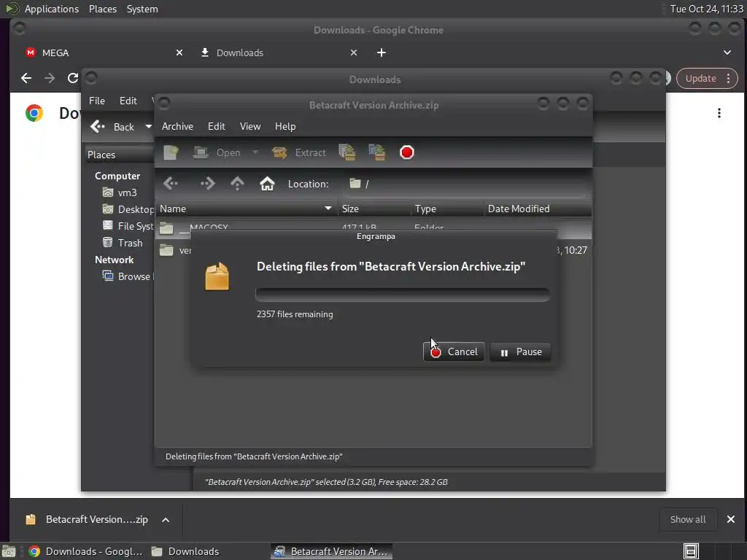Open the File menu in Downloads window
The width and height of the screenshot is (747, 560).
coord(97,101)
